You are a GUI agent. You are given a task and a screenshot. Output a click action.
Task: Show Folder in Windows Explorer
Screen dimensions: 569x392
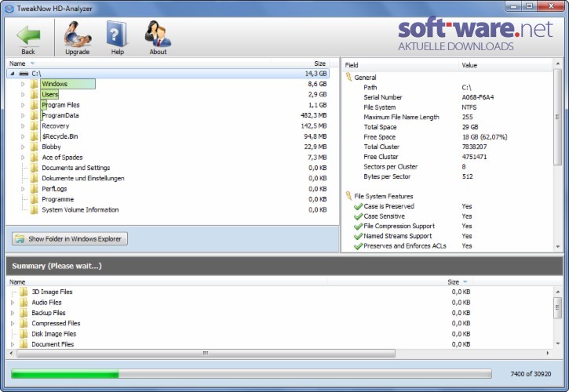[70, 238]
